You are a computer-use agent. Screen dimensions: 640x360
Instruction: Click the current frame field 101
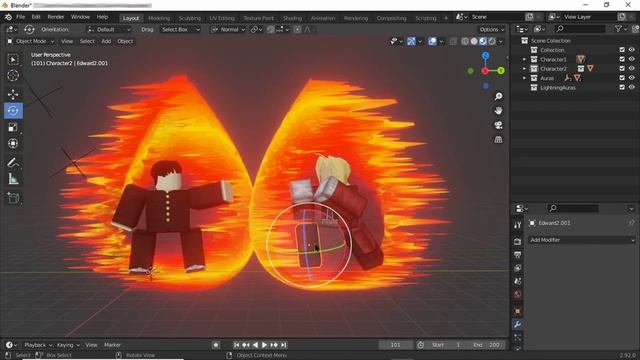click(395, 345)
